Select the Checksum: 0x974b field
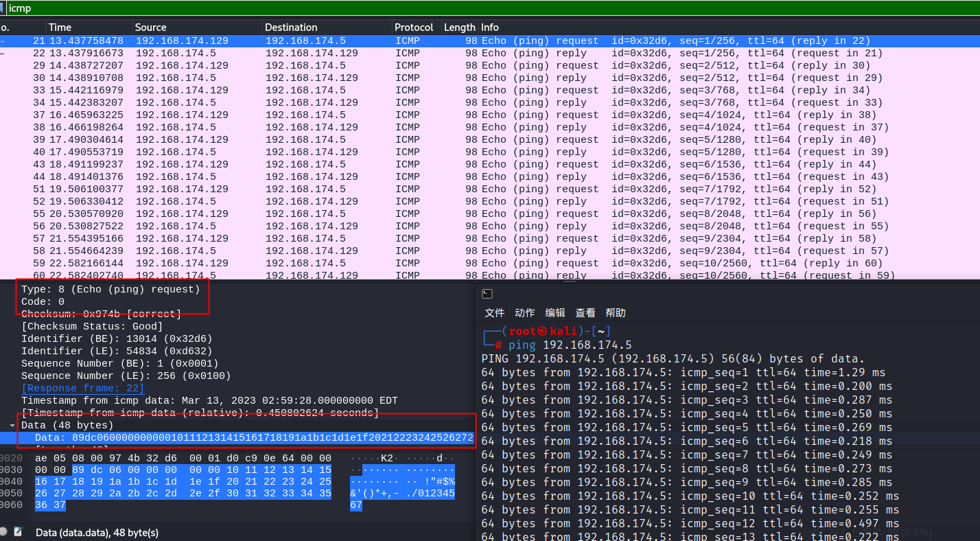 pos(101,314)
